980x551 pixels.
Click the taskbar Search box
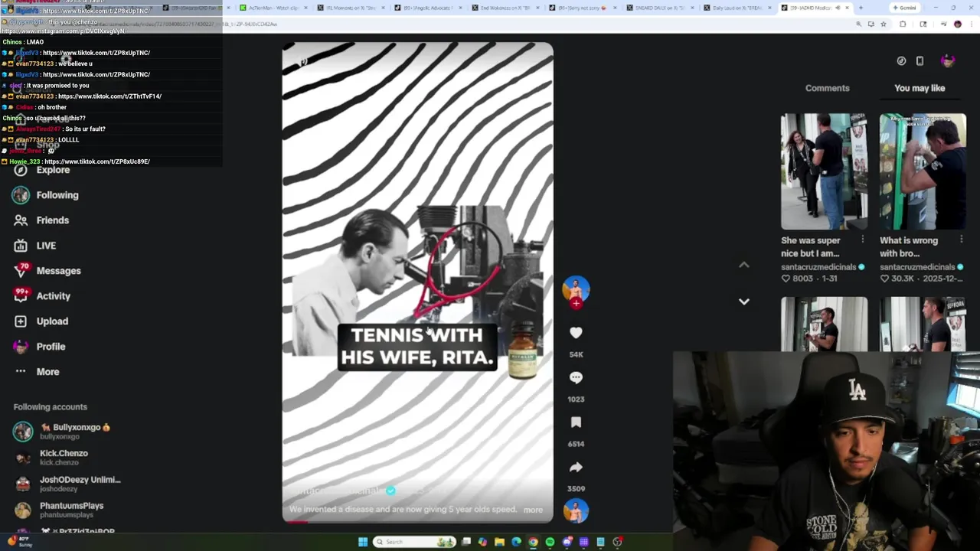pos(414,542)
